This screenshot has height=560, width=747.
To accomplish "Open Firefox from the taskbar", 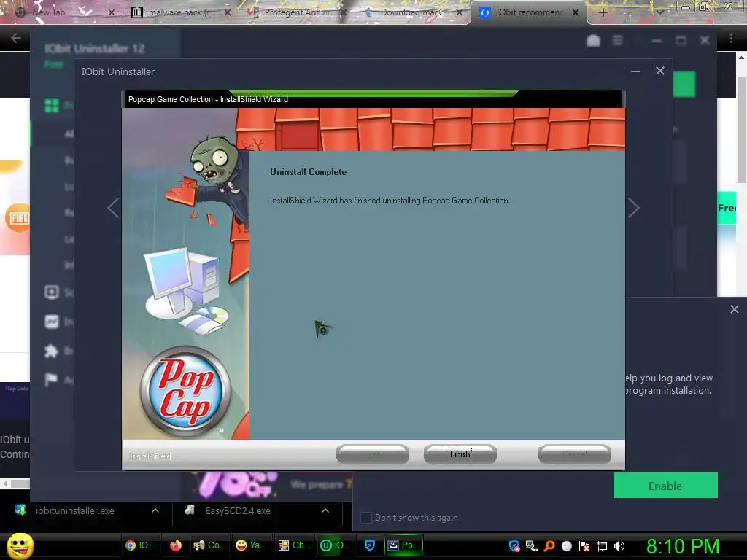I will pyautogui.click(x=176, y=545).
